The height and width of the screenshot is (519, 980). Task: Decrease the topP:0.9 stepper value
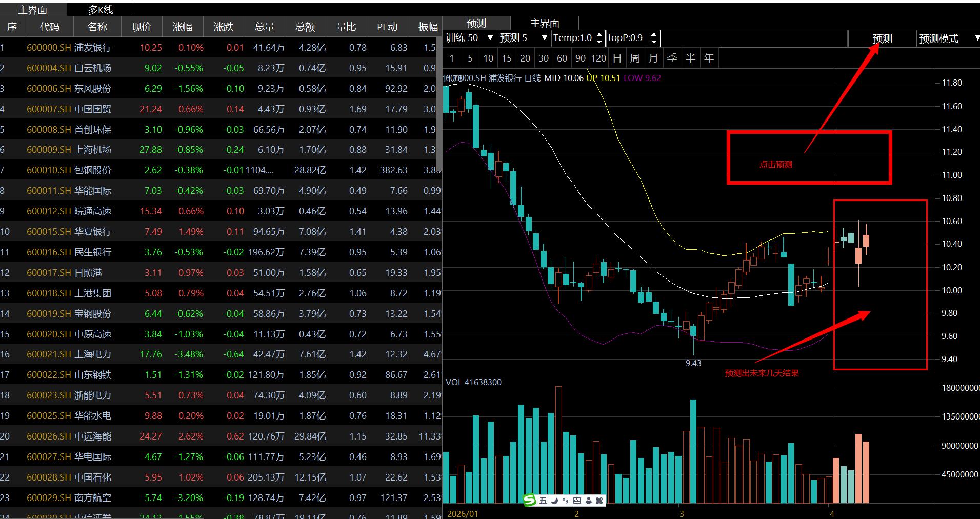tap(653, 41)
